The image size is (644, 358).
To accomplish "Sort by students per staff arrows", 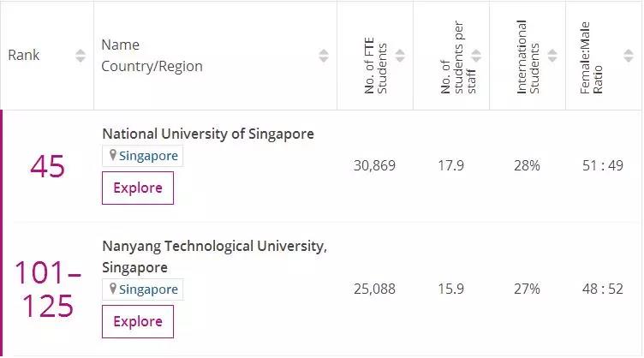I will 476,56.
